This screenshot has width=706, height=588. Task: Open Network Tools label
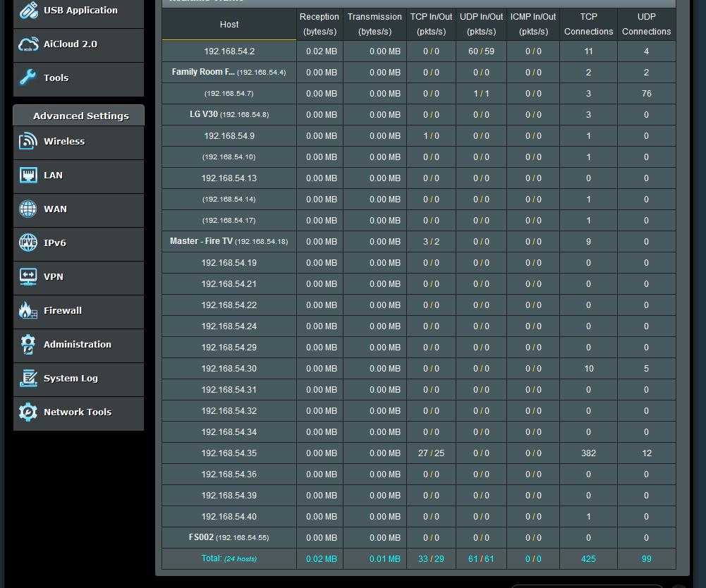click(78, 412)
